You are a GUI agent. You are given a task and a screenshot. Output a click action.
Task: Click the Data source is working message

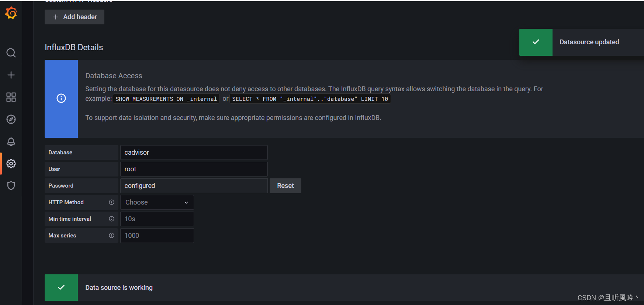(119, 288)
